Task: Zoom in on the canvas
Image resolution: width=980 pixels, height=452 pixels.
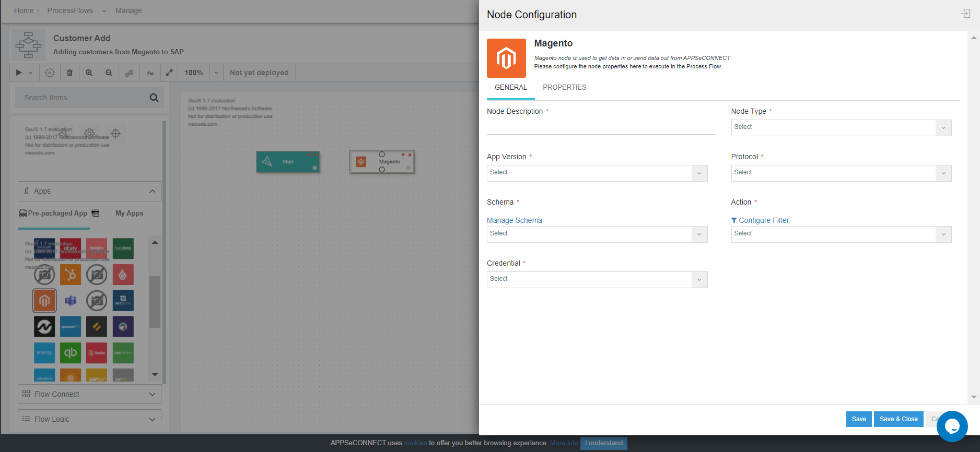Action: pos(89,73)
